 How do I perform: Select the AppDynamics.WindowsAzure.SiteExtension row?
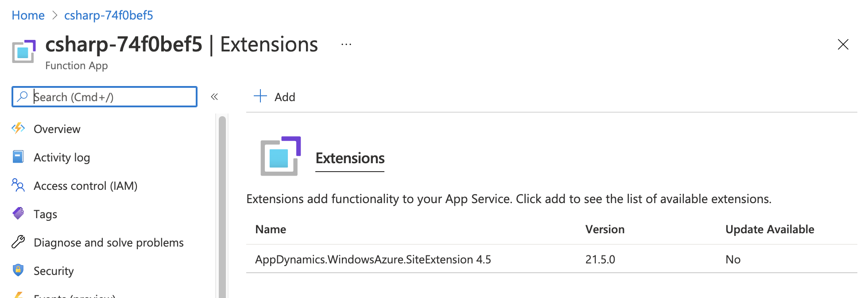[373, 259]
